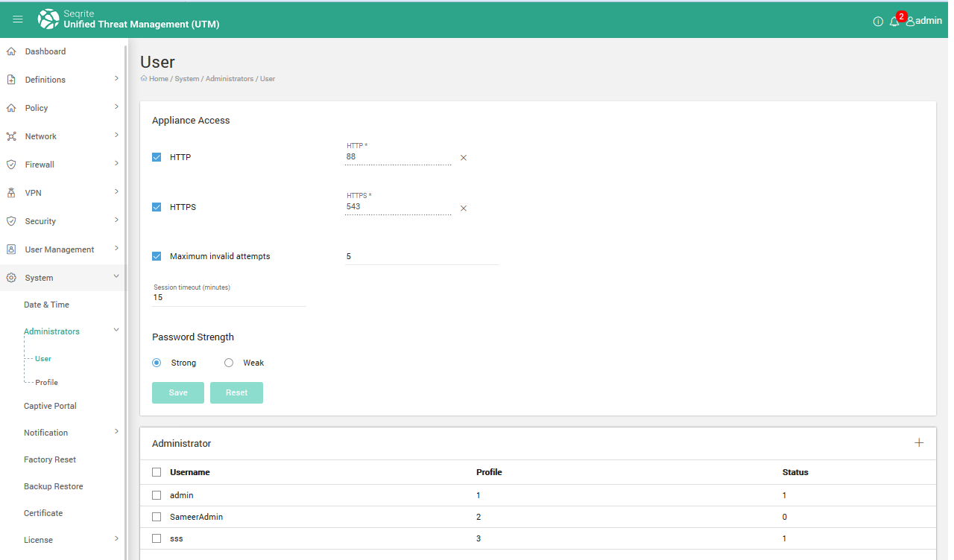Choose Weak password strength option
The height and width of the screenshot is (560, 954).
[x=229, y=363]
